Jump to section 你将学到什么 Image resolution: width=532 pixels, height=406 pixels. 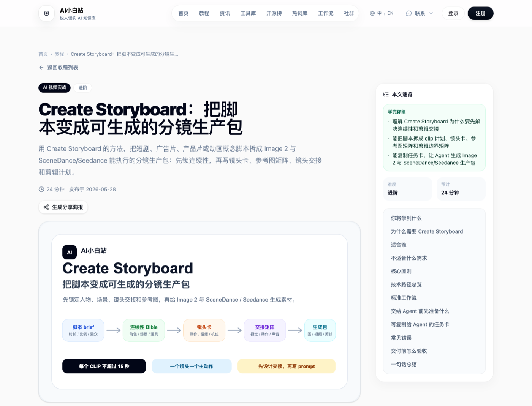click(x=406, y=218)
